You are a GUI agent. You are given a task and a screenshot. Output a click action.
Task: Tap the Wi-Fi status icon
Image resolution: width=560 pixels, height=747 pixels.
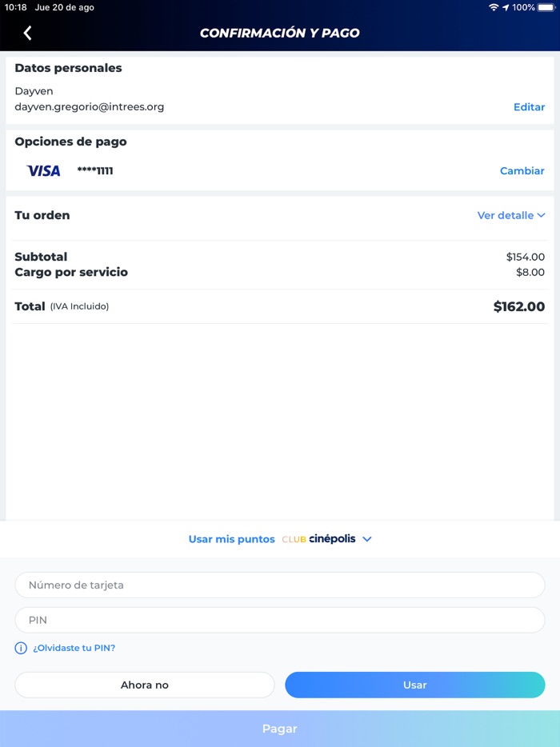coord(494,7)
